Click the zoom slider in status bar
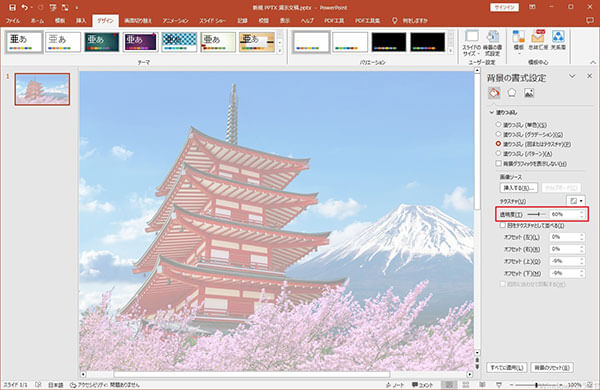 coord(536,385)
